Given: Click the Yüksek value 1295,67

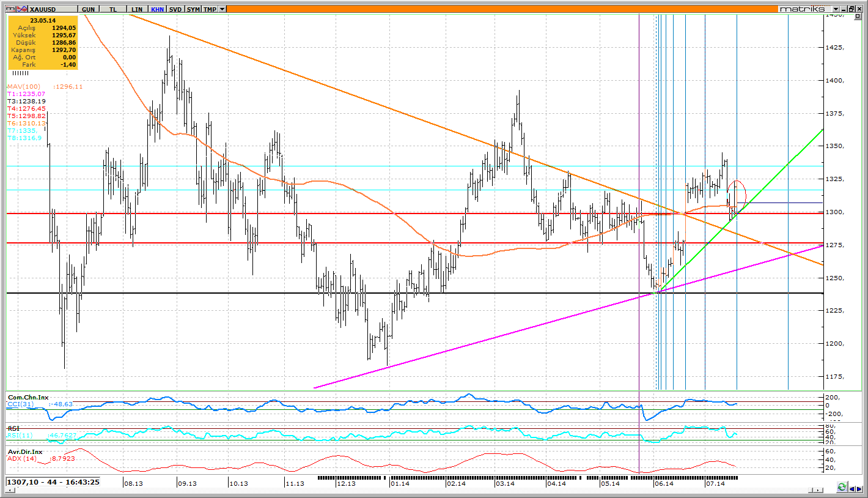Looking at the screenshot, I should pos(64,35).
